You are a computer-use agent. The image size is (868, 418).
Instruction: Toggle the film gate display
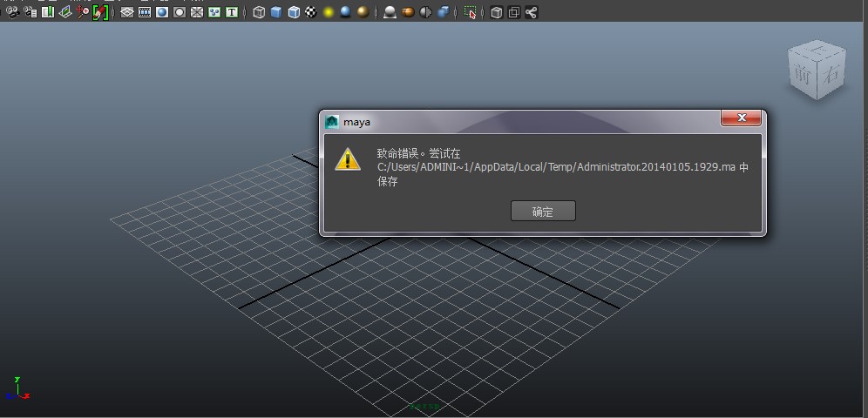pyautogui.click(x=145, y=12)
